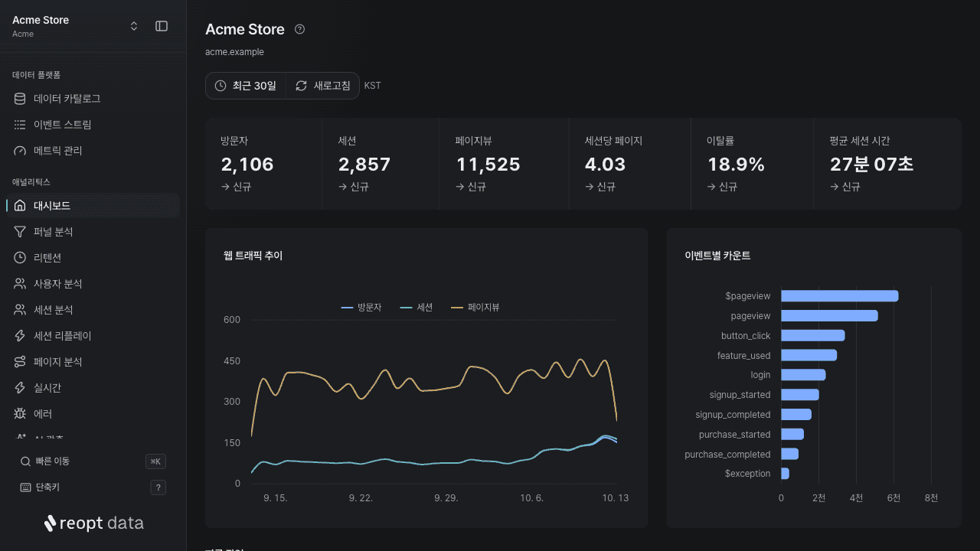
Task: Click the 빠른 이동 search icon
Action: click(26, 461)
